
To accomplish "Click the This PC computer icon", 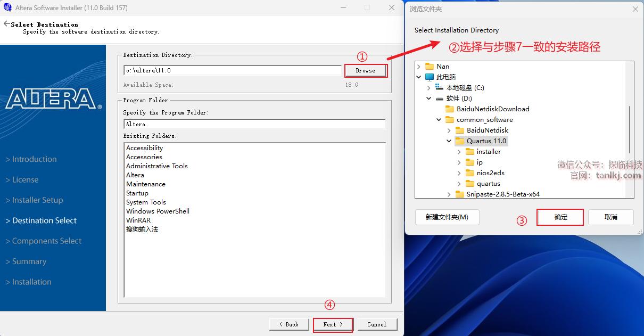I will click(430, 77).
